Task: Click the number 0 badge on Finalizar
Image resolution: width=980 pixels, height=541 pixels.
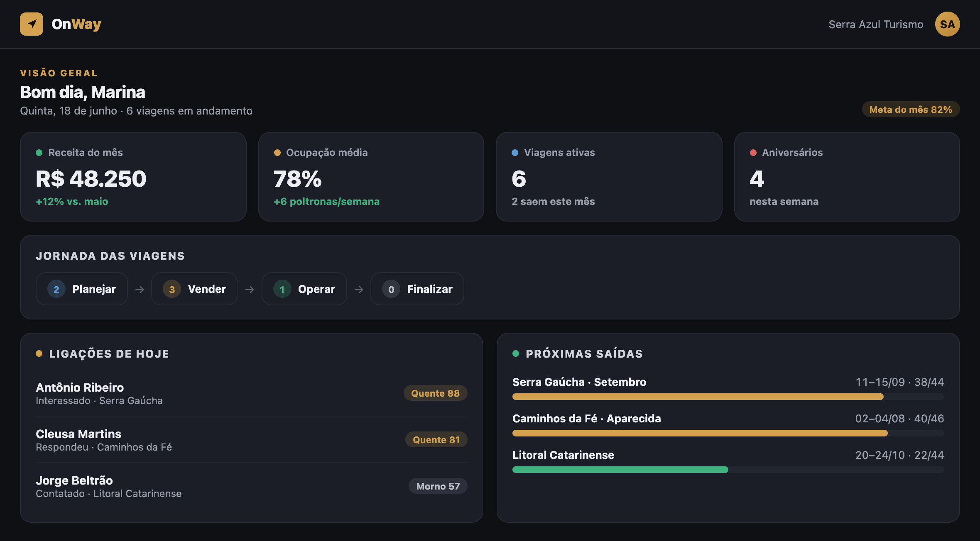Action: [391, 289]
